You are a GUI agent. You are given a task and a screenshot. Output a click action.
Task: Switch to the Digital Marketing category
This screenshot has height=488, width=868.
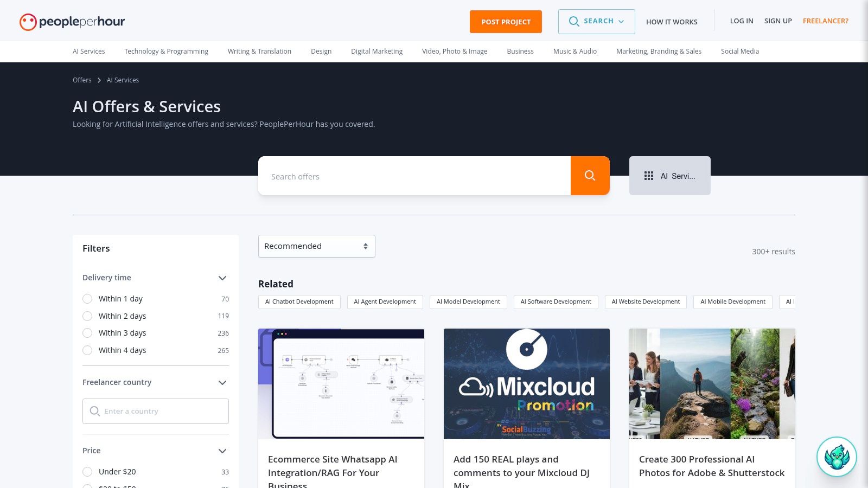tap(376, 51)
